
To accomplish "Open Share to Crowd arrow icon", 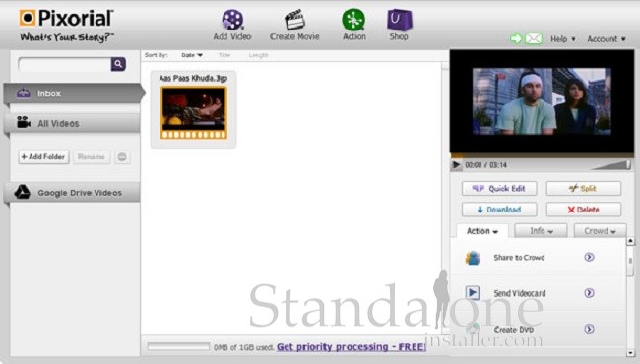I will 589,257.
